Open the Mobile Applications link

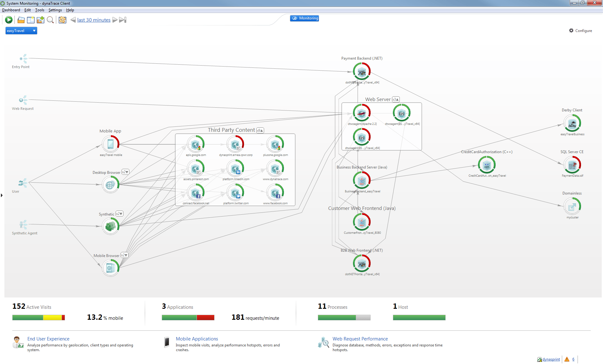point(197,339)
